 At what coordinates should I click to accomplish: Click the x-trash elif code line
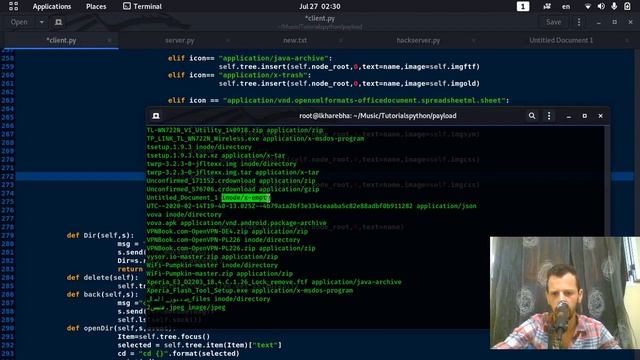(240, 75)
